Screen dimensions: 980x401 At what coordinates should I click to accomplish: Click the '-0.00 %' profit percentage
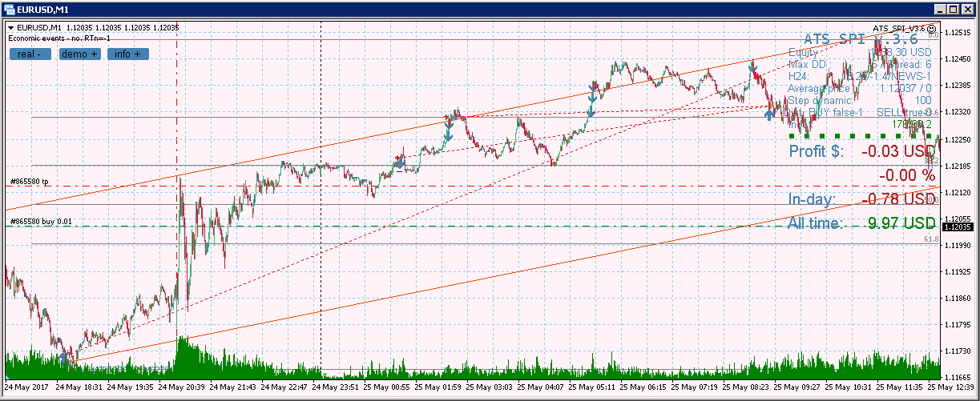tap(907, 174)
